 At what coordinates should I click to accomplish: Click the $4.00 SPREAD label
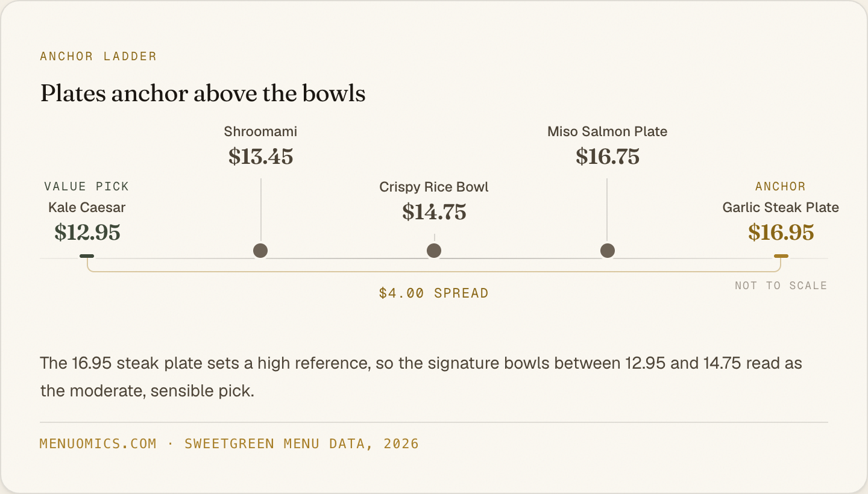pyautogui.click(x=434, y=293)
